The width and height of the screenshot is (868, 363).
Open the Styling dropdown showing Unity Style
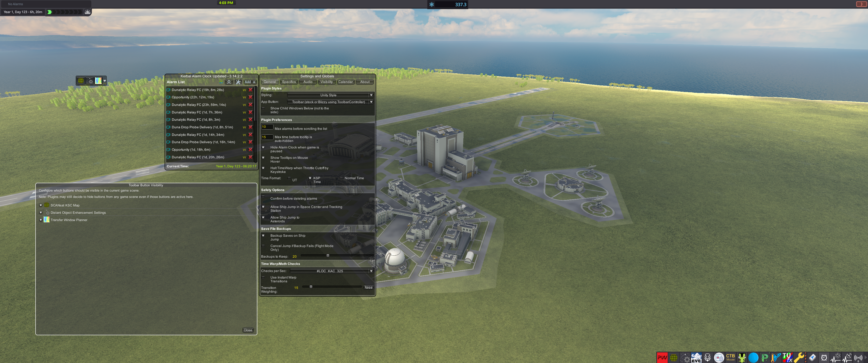(330, 95)
